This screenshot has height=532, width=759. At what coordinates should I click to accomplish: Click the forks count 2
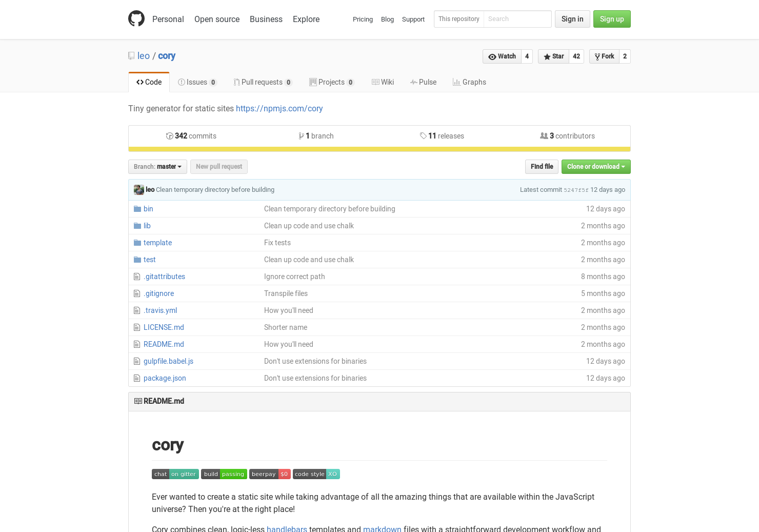[625, 56]
